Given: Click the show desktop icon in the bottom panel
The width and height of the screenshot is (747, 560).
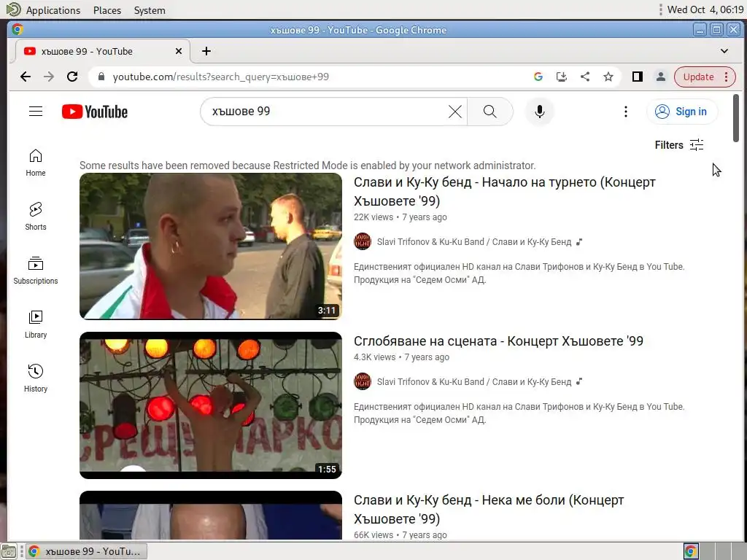Looking at the screenshot, I should point(9,551).
